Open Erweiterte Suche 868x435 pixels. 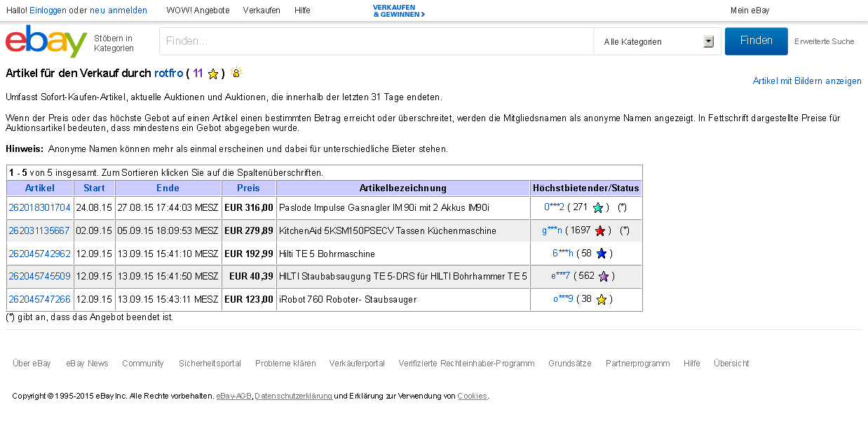coord(825,41)
